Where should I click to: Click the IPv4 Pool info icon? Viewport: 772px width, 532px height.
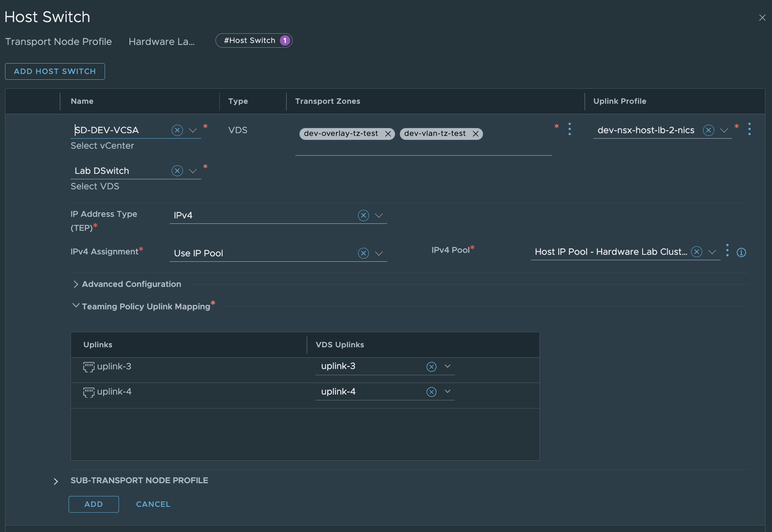coord(741,252)
